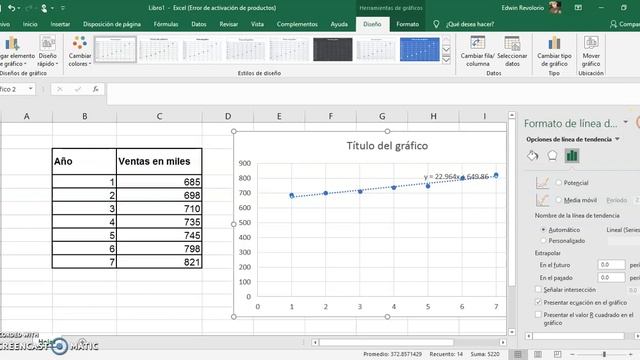Click zoom out minus button
Viewport: 640px width, 360px height.
tap(573, 354)
